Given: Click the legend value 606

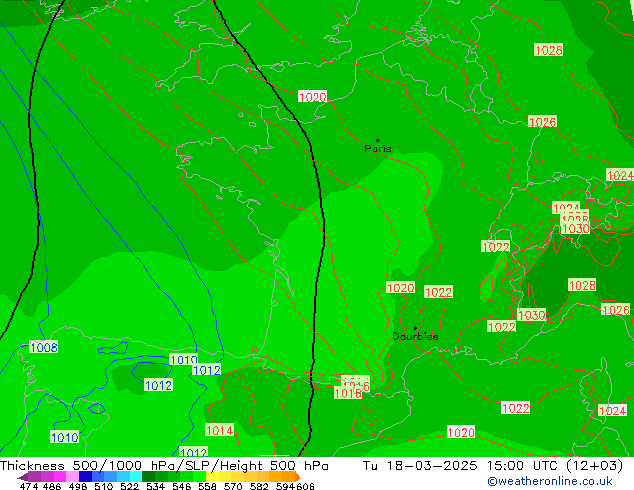Looking at the screenshot, I should [x=305, y=486].
